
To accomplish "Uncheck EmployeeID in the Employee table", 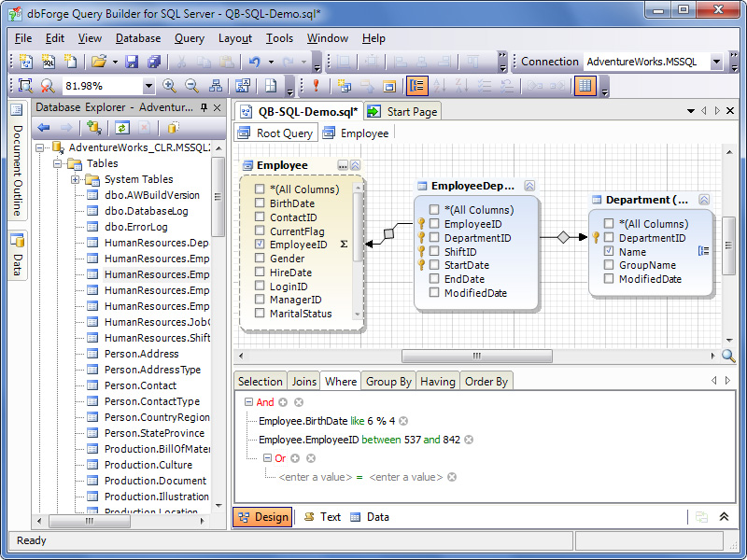I will [260, 244].
